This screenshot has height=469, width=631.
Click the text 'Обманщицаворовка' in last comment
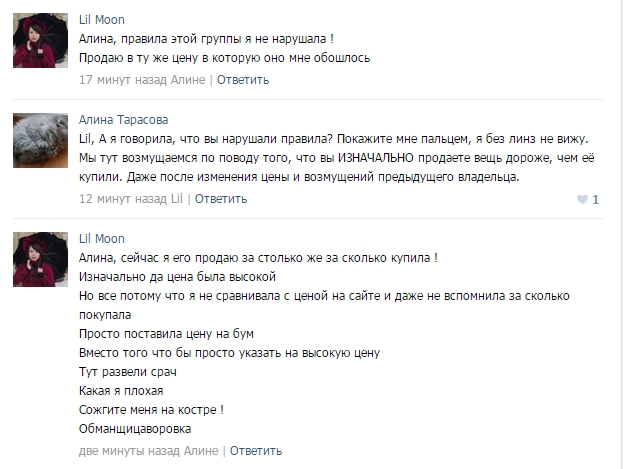tap(135, 429)
